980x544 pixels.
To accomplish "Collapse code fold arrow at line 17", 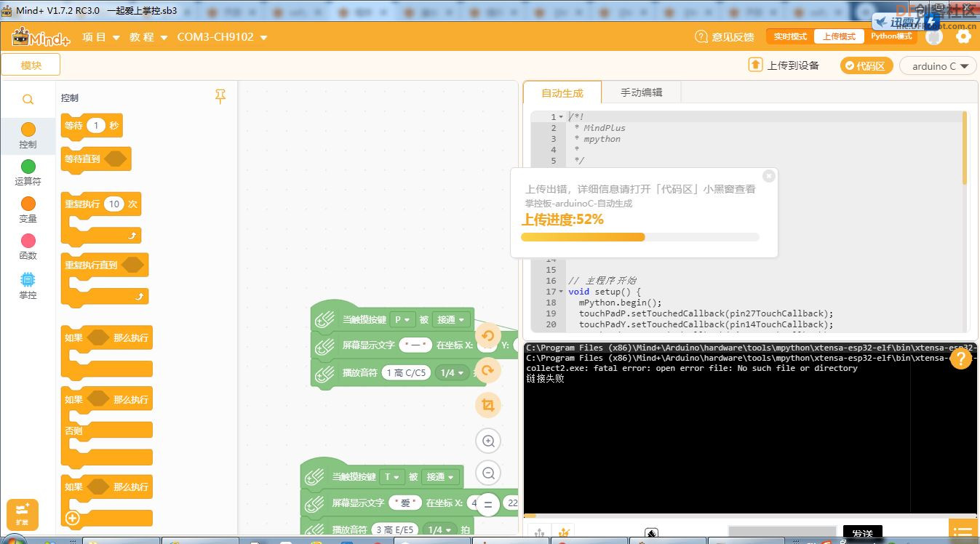I will [561, 292].
